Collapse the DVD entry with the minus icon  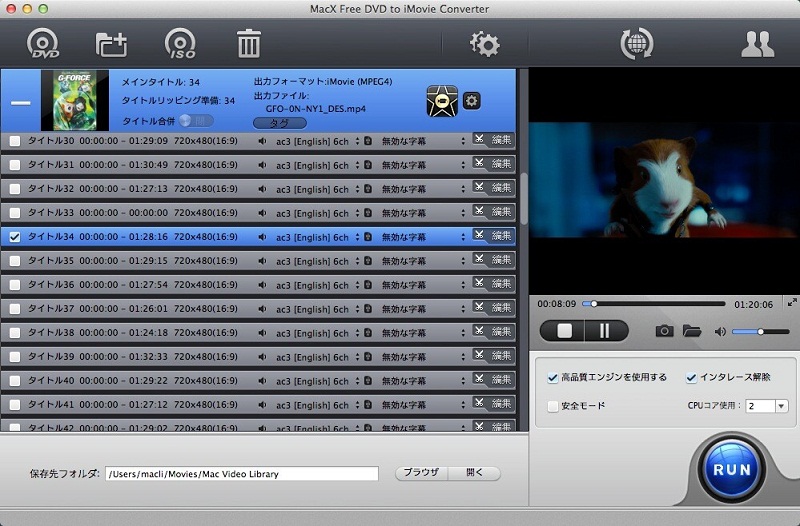[21, 103]
